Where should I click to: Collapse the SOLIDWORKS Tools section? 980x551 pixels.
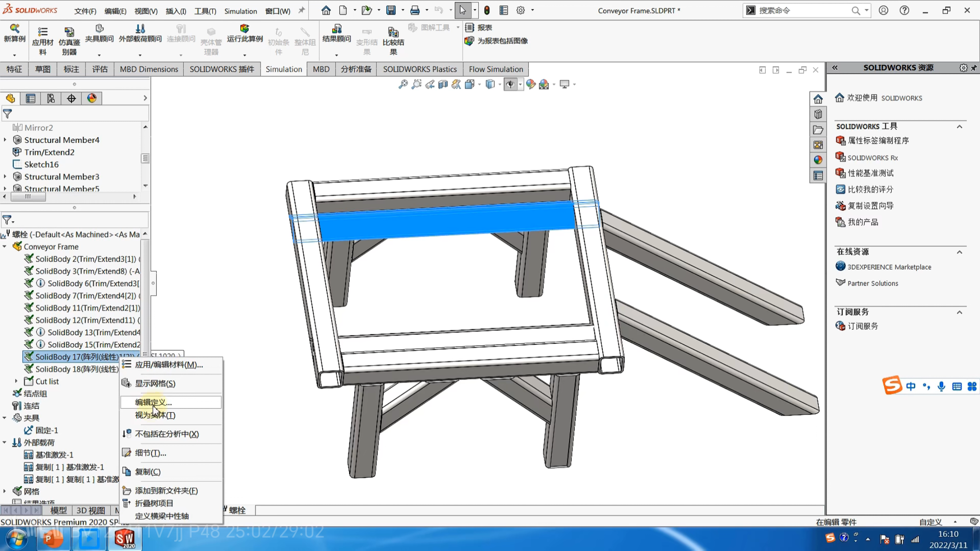959,127
